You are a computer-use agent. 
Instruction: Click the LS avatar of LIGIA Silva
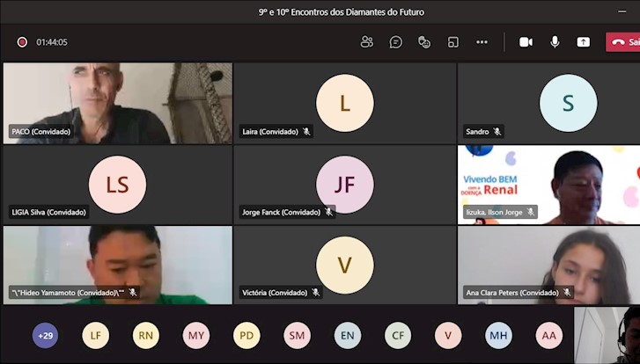pyautogui.click(x=118, y=185)
